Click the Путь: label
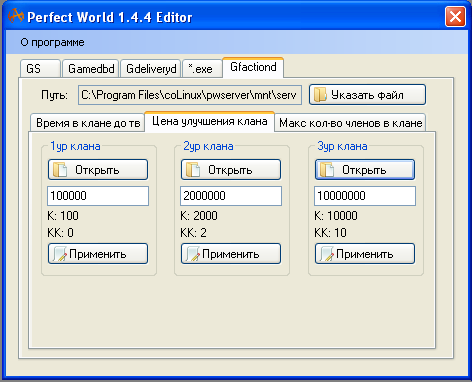Viewport: 472px width, 382px height. pos(55,95)
